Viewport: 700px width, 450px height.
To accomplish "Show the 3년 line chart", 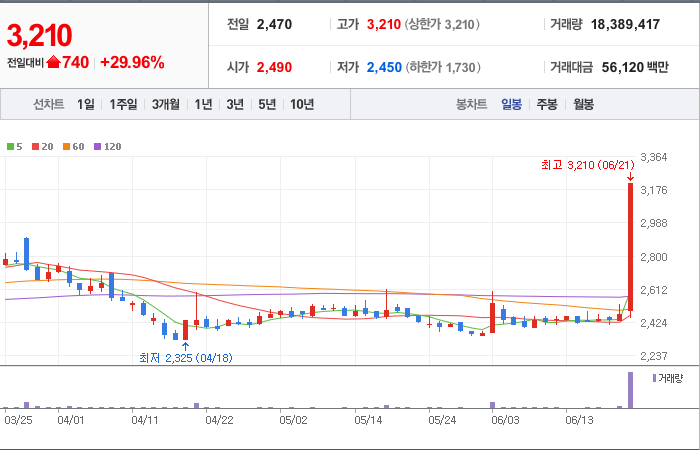I will pyautogui.click(x=235, y=104).
